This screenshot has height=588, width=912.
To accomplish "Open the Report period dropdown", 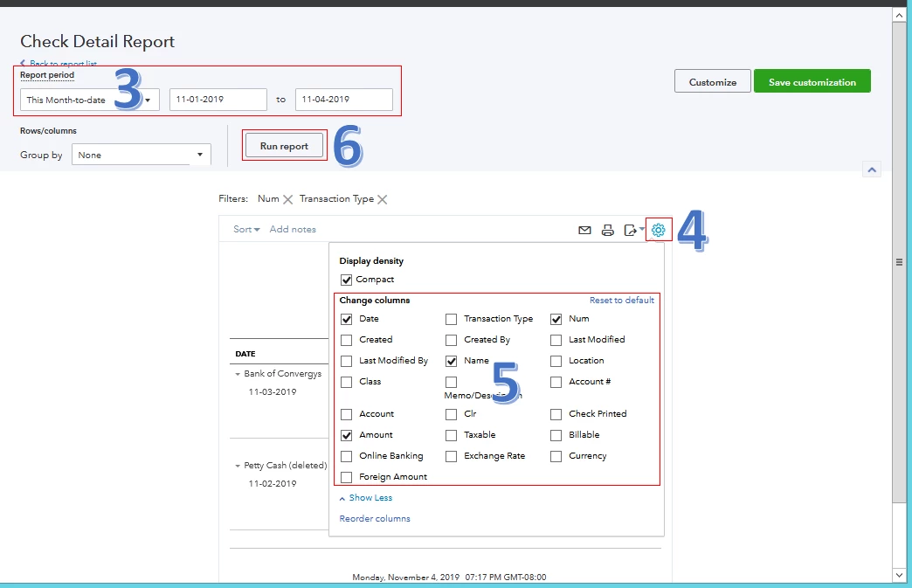I will (x=90, y=100).
